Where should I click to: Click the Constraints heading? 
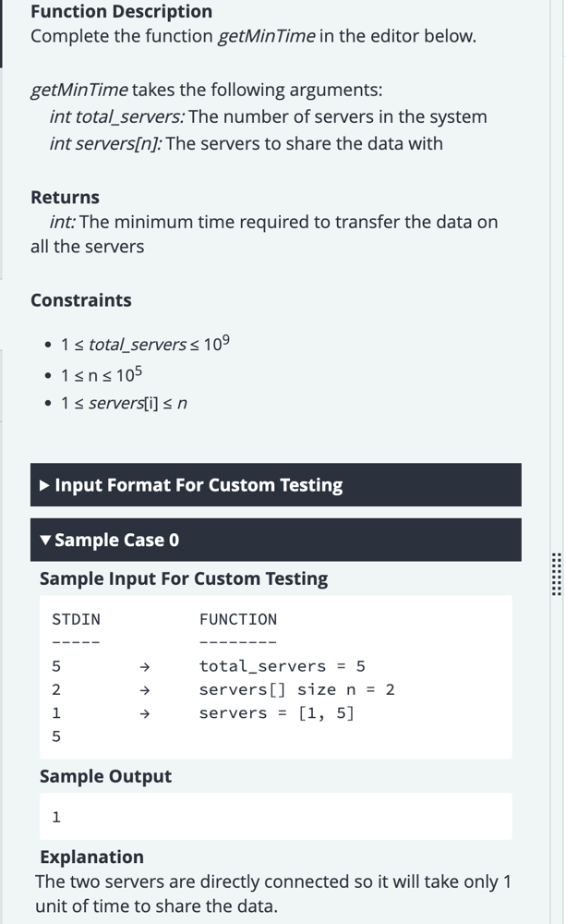[81, 300]
